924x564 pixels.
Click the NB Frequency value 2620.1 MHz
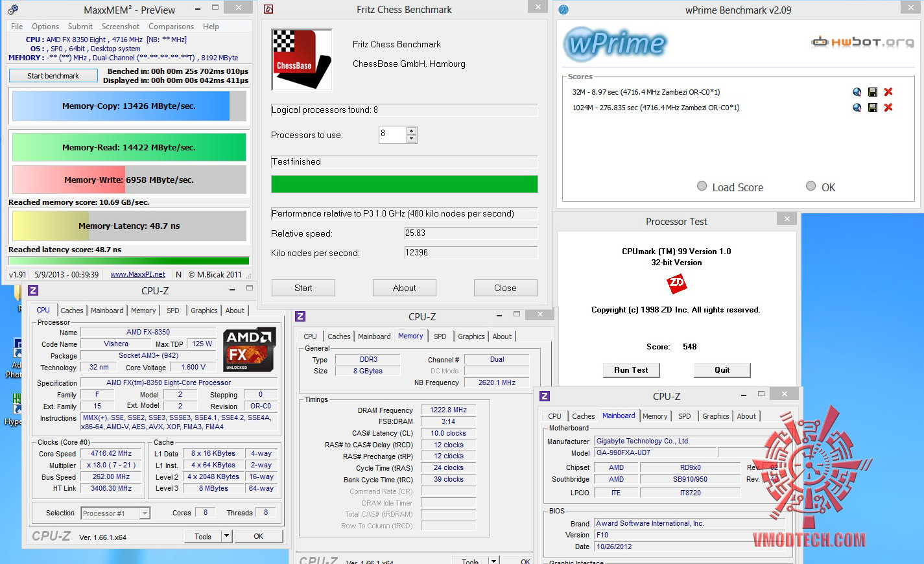(x=497, y=382)
